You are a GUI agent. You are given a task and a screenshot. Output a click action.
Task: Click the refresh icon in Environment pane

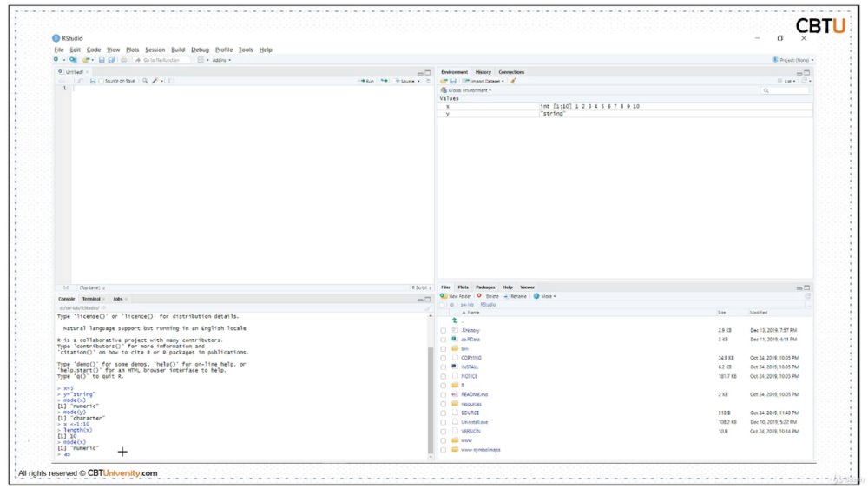coord(805,81)
